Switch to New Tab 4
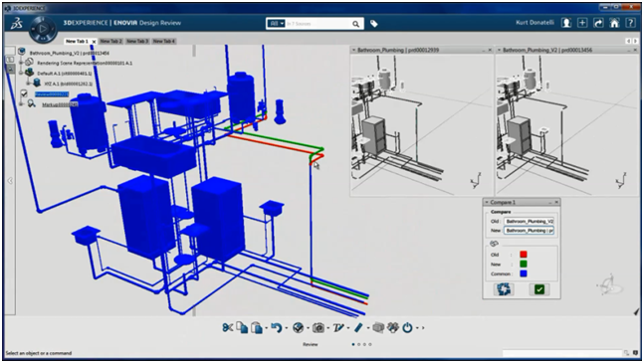Viewport: 644px width, 364px height. (x=164, y=41)
